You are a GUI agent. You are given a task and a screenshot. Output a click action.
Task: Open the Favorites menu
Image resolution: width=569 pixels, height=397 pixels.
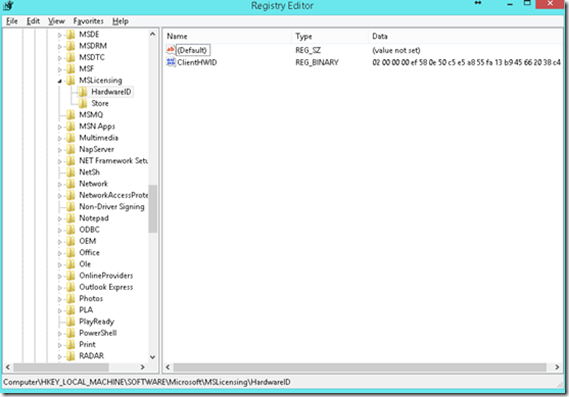point(88,21)
